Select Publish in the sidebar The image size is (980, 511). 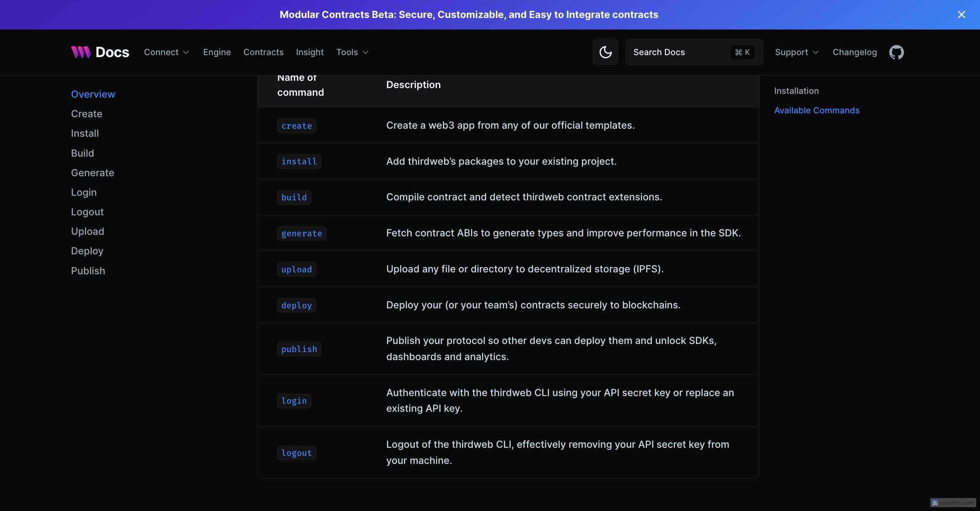tap(88, 271)
